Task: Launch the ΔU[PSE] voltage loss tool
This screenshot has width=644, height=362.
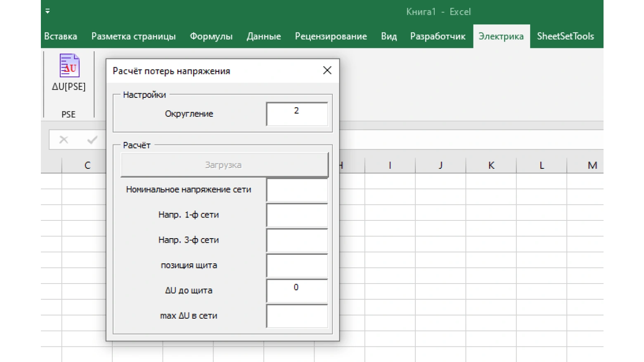Action: tap(69, 73)
